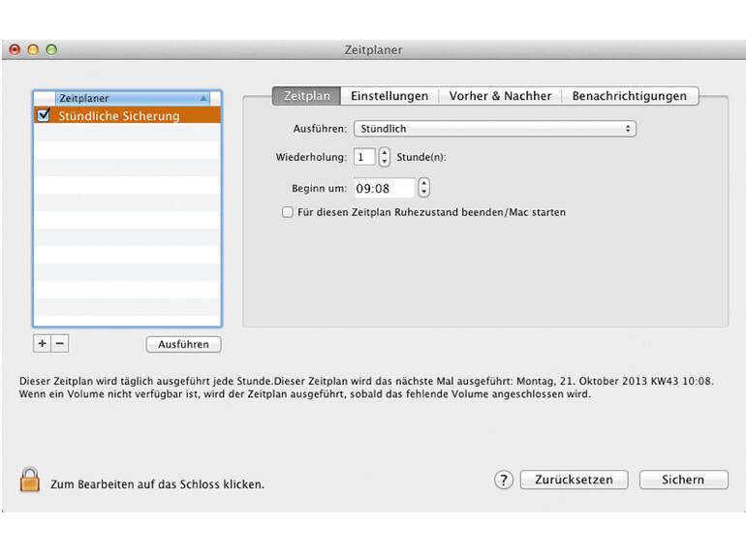The height and width of the screenshot is (560, 746).
Task: Switch to the Zeitplan tab
Action: coord(307,96)
